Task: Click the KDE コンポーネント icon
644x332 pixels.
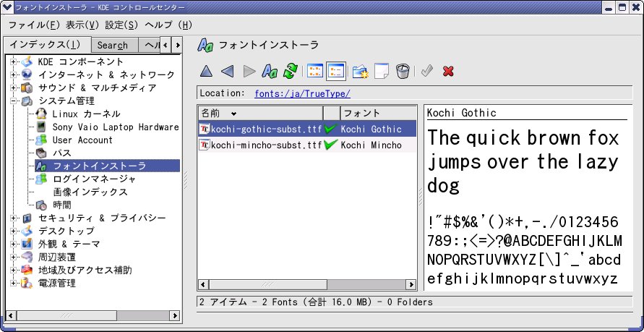Action: point(27,61)
